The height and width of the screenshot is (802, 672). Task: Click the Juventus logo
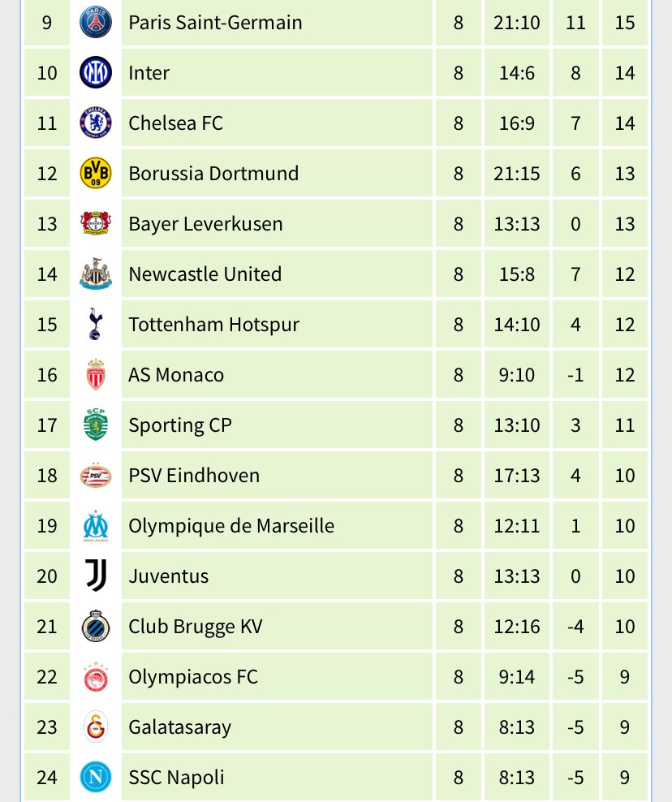[96, 576]
